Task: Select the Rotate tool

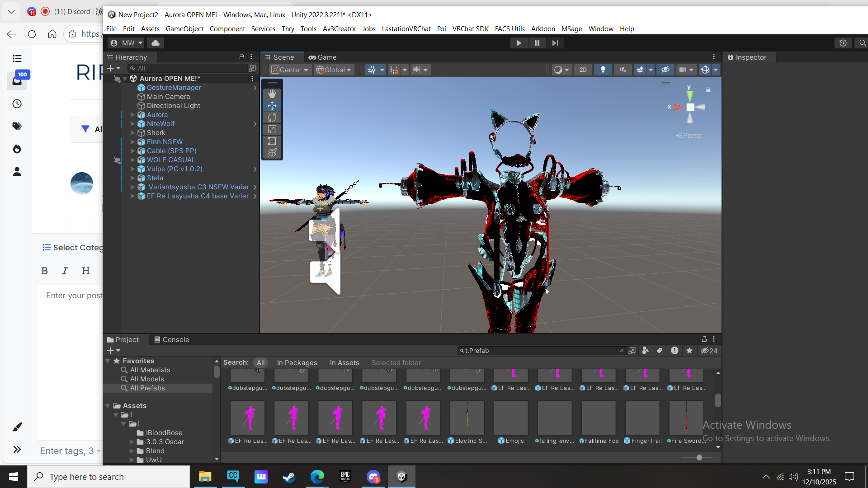Action: click(272, 117)
